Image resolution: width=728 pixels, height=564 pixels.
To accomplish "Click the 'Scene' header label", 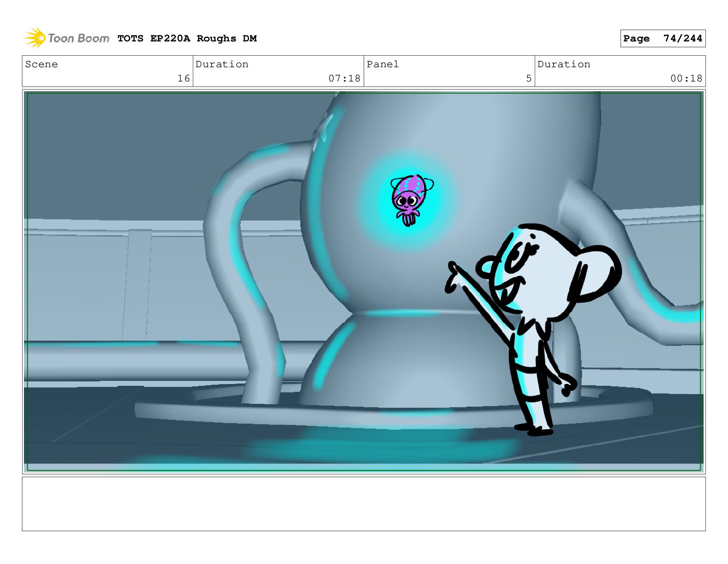I will (41, 64).
